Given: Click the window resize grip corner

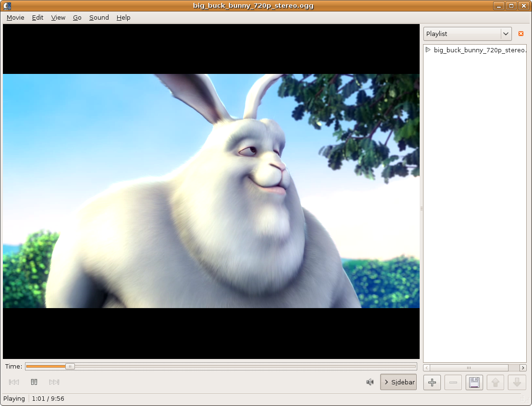Looking at the screenshot, I should [x=524, y=400].
